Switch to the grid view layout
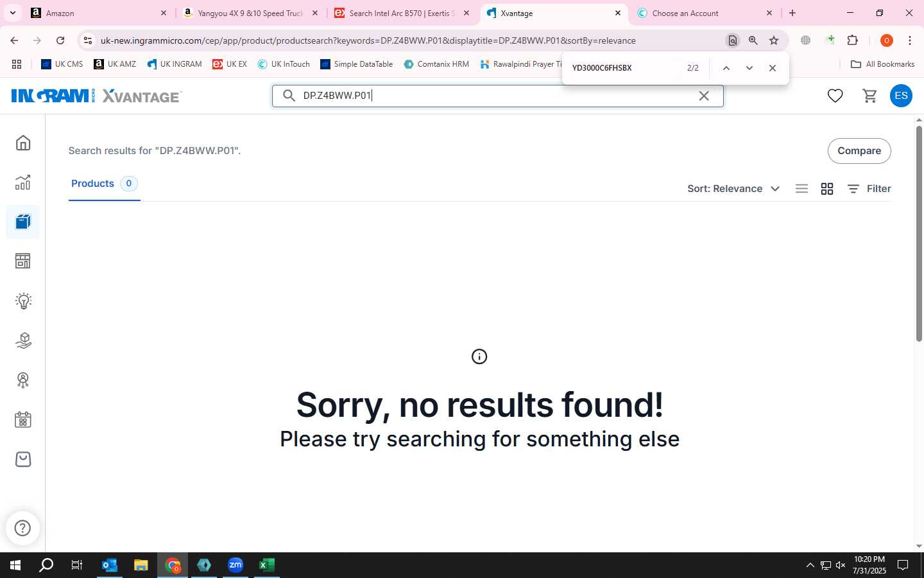Image resolution: width=924 pixels, height=578 pixels. point(827,189)
